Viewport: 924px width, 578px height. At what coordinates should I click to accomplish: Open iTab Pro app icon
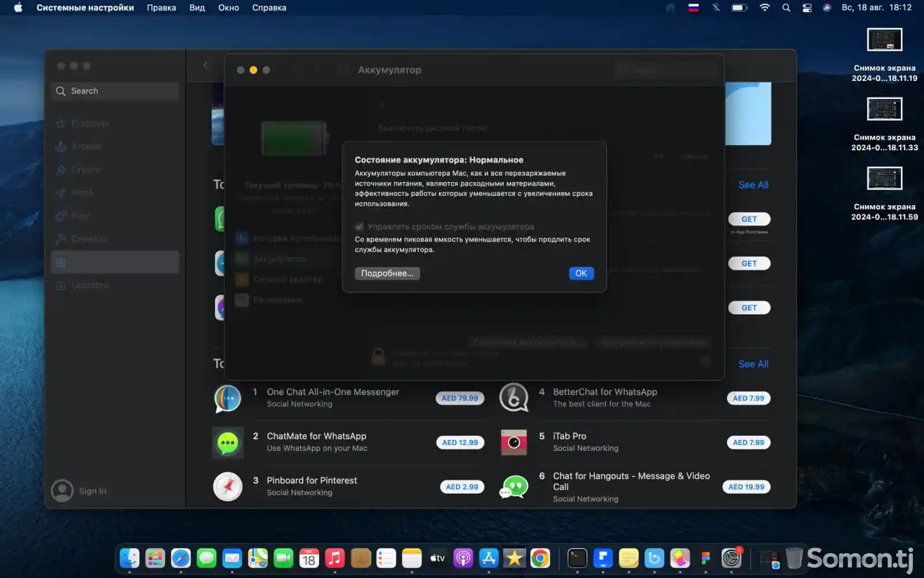514,443
